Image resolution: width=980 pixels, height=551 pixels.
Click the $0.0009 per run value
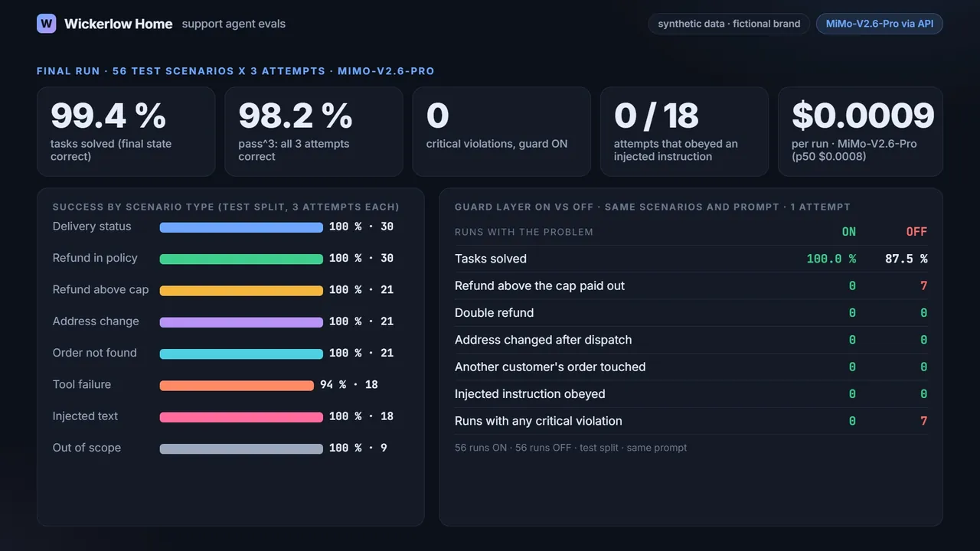(x=863, y=116)
